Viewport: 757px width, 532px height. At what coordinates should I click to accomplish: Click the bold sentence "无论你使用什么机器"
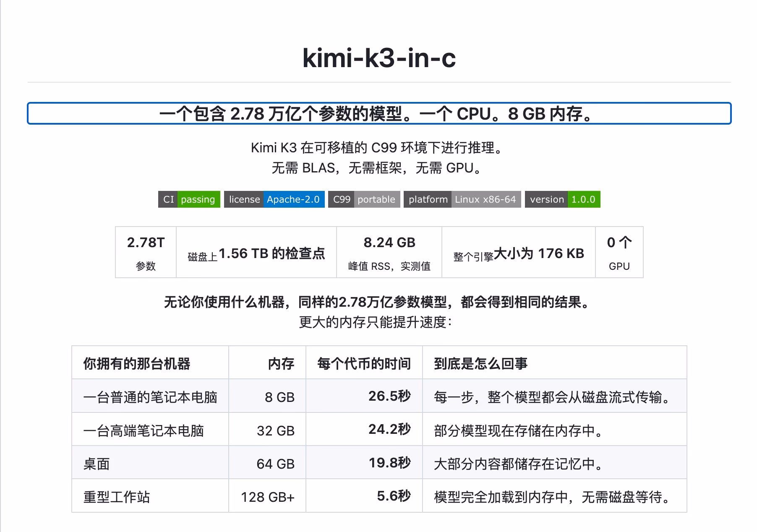[x=379, y=302]
